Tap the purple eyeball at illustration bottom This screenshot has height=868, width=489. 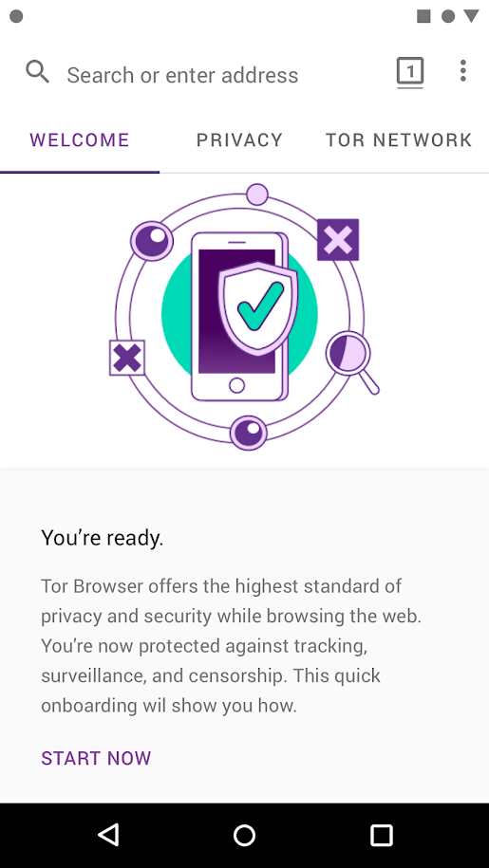248,433
